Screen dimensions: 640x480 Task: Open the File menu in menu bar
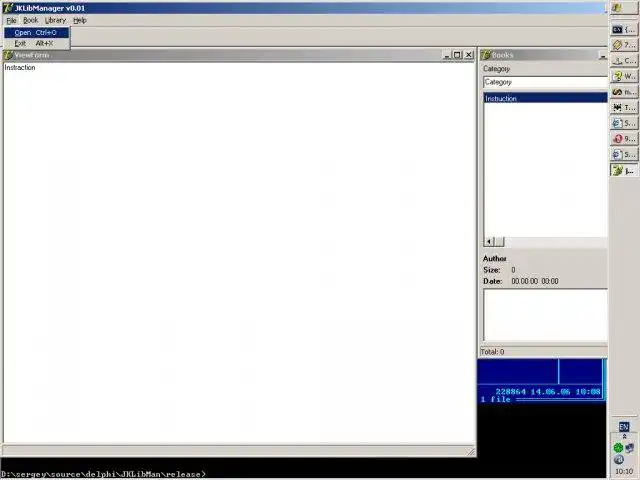pos(11,20)
